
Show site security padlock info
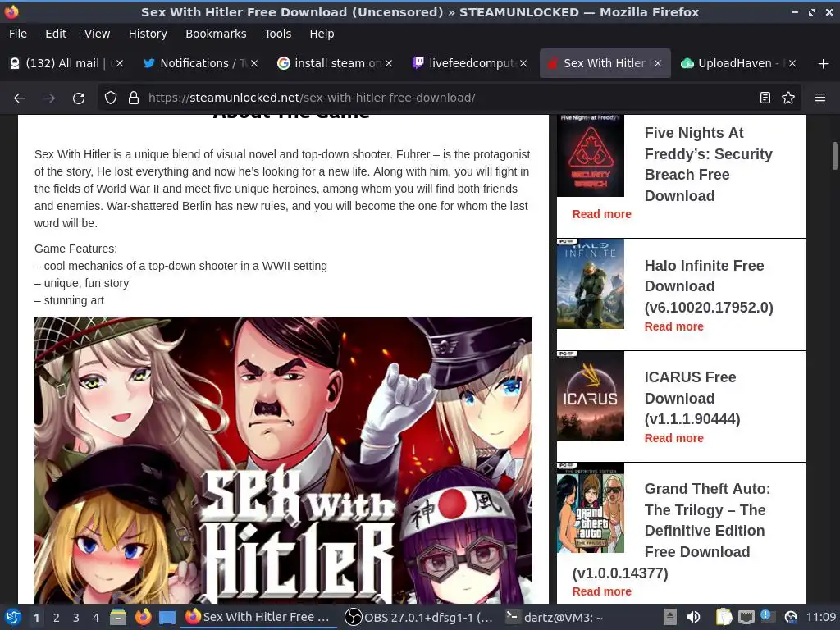coord(134,98)
